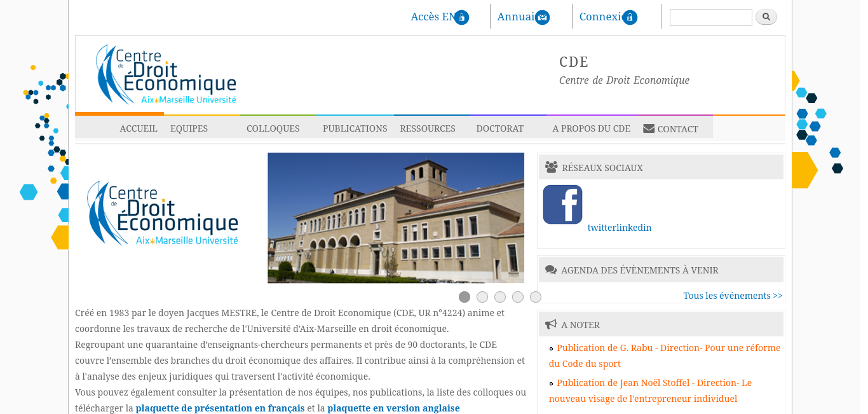Screen dimensions: 868x414
Task: Download plaquette de présentation en français
Action: pyautogui.click(x=220, y=408)
